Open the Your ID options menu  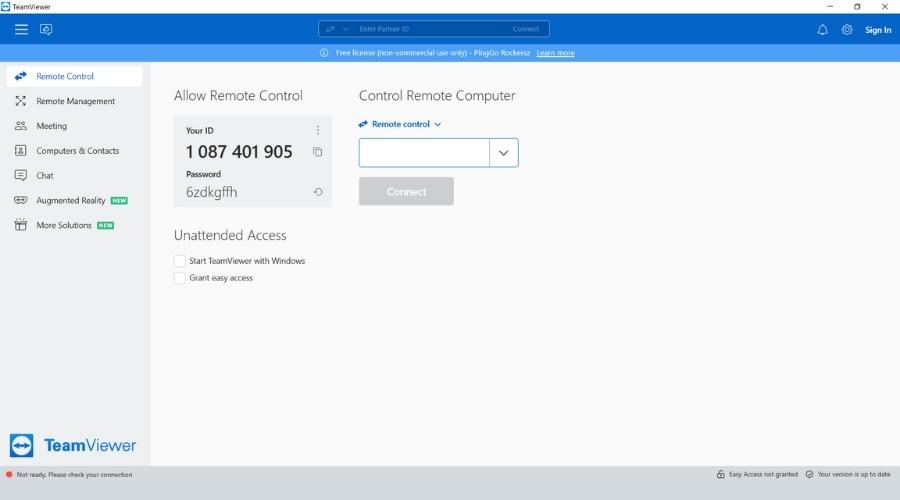[x=318, y=130]
